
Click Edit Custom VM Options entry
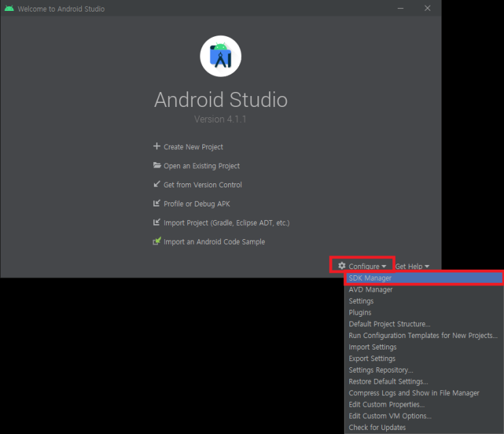tap(390, 416)
